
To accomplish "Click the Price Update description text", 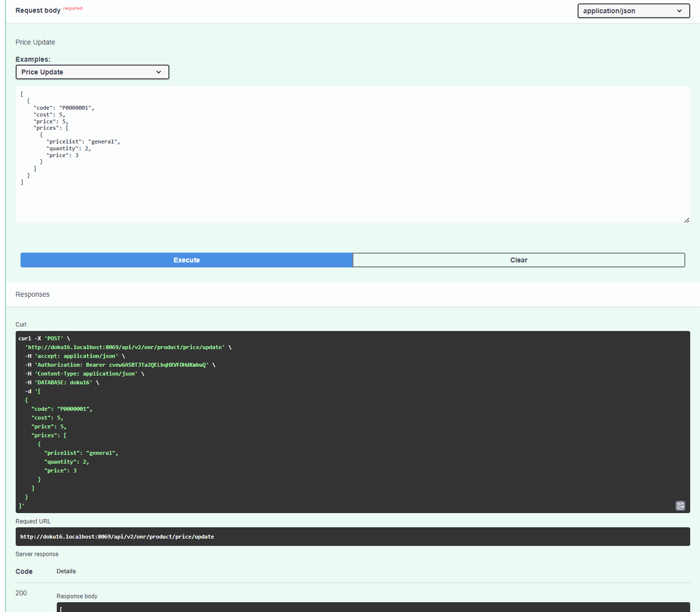I will coord(35,42).
